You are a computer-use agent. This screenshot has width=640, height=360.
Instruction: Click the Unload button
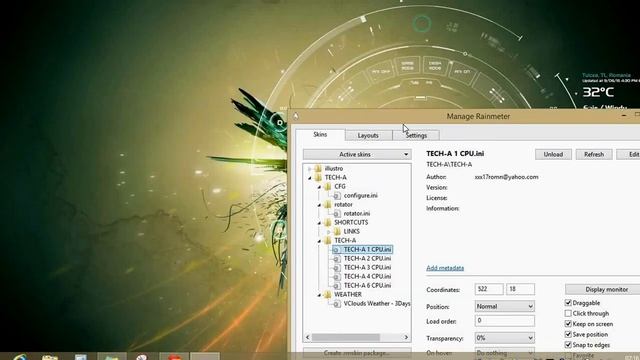553,154
